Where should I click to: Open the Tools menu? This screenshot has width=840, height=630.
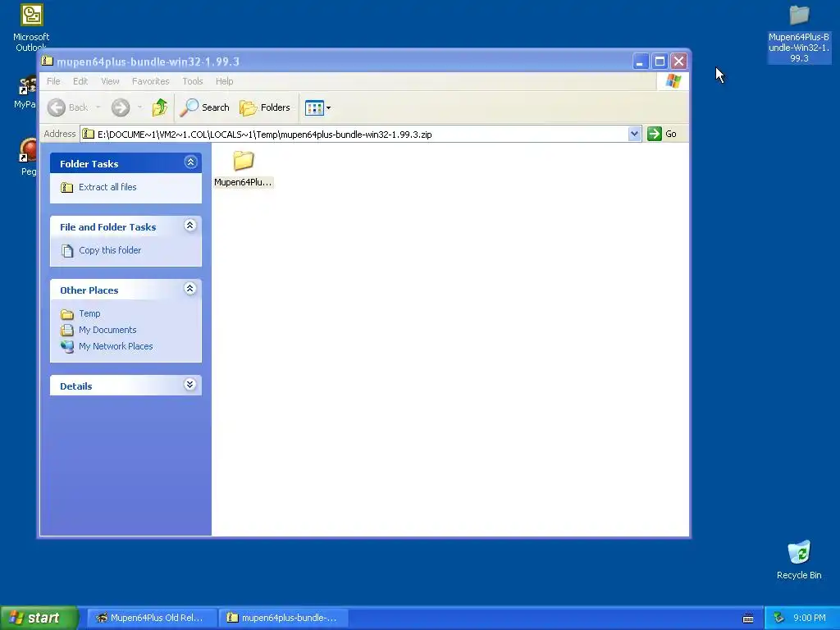[x=192, y=81]
